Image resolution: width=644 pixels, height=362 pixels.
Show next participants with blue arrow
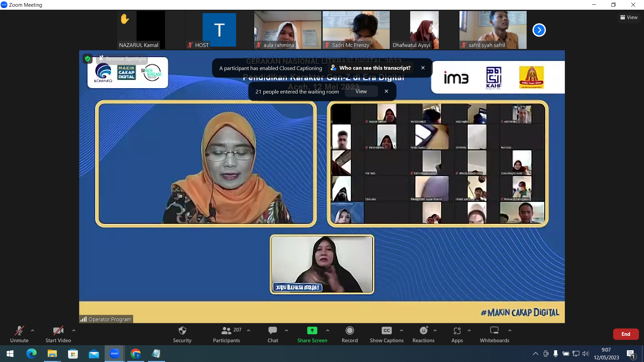539,30
